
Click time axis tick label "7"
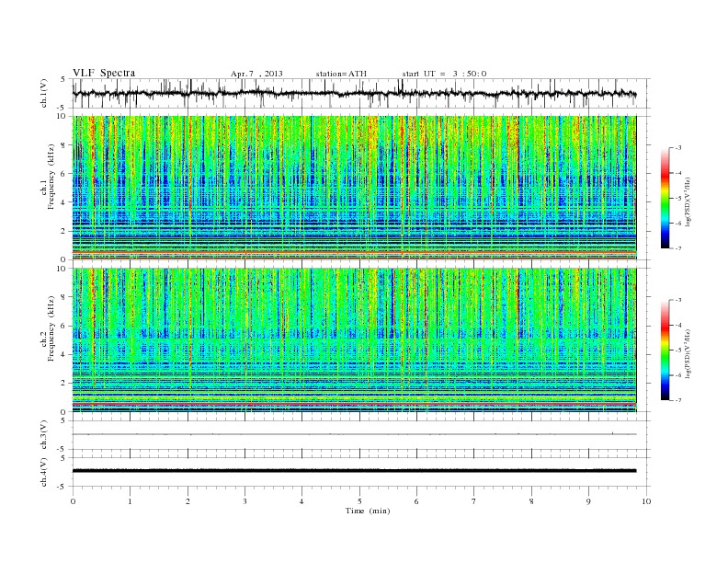click(474, 501)
